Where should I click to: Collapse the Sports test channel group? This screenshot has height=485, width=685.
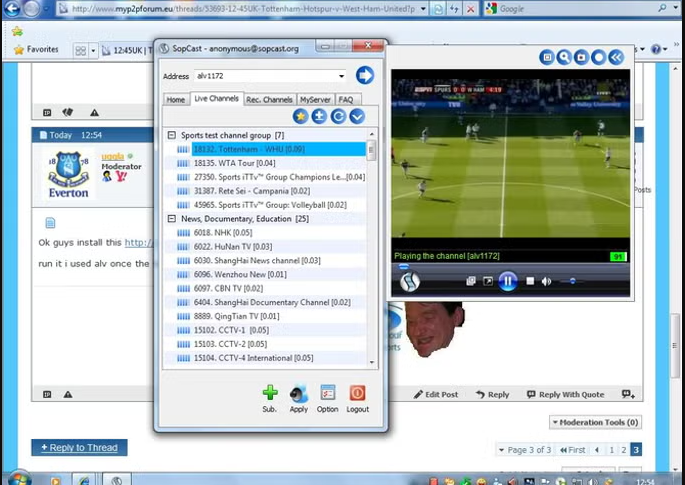click(x=172, y=135)
